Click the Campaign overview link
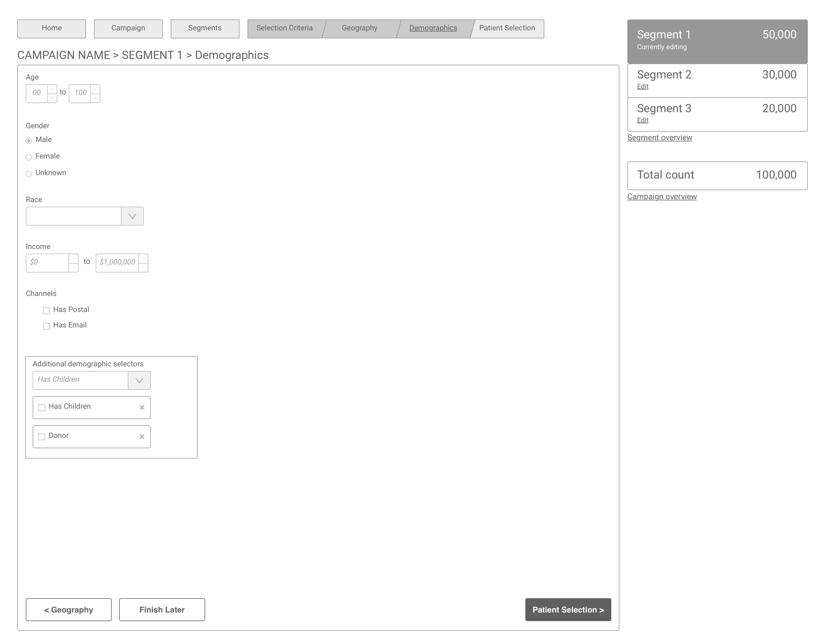Image resolution: width=825 pixels, height=644 pixels. pyautogui.click(x=661, y=197)
